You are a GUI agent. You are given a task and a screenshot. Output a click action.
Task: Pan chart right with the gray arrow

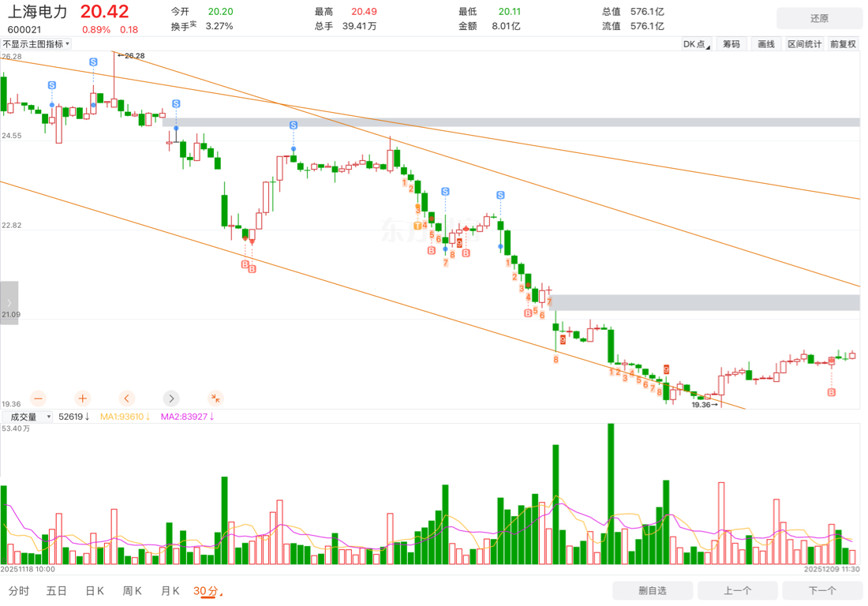pos(171,398)
